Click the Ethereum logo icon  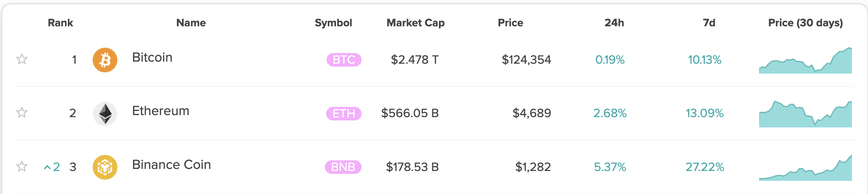(x=105, y=113)
